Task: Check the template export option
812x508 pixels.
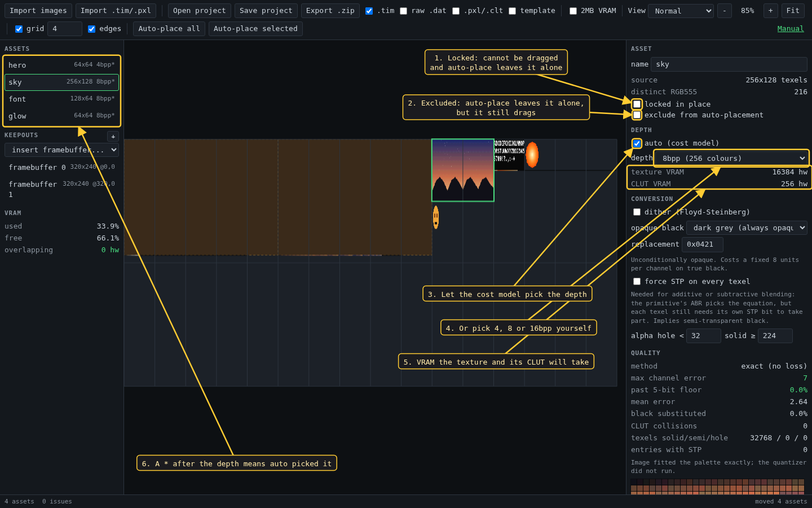Action: 512,11
